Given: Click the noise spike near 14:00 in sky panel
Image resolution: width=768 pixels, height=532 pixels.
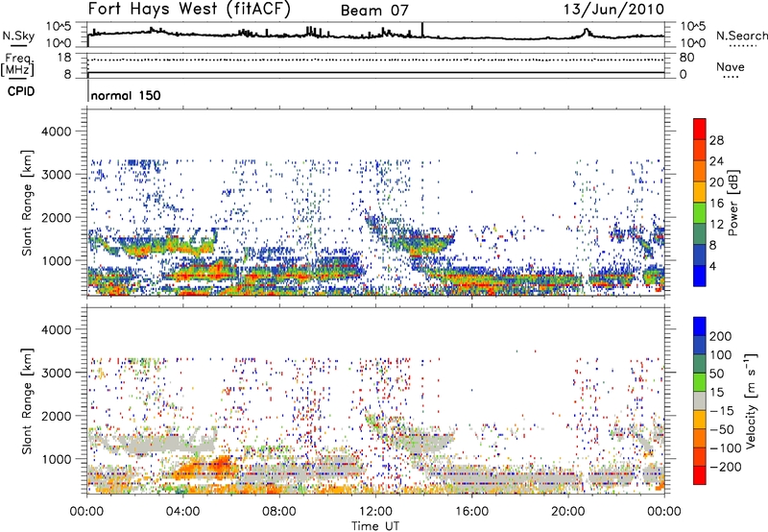Looking at the screenshot, I should click(422, 30).
